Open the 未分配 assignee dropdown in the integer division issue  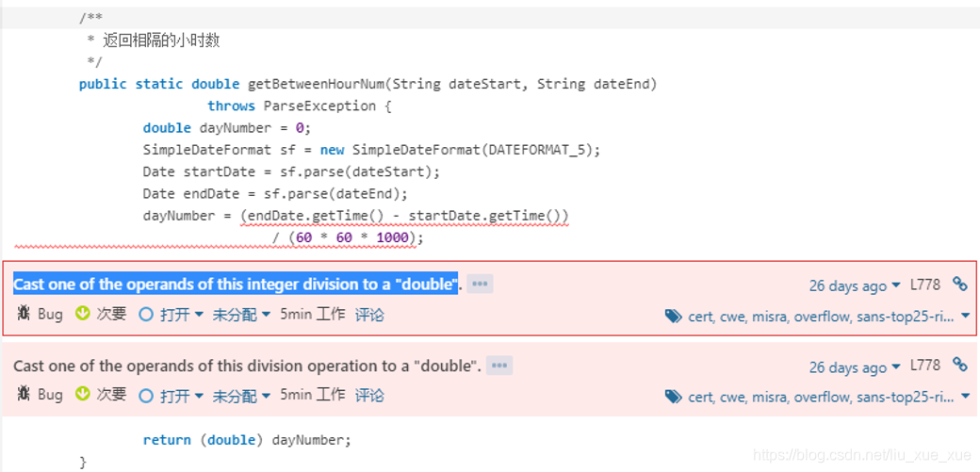tap(241, 315)
